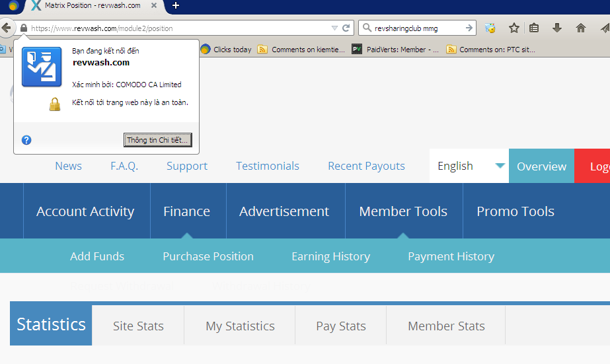This screenshot has height=364, width=610.
Task: Switch to the Member Stats tab
Action: point(446,326)
